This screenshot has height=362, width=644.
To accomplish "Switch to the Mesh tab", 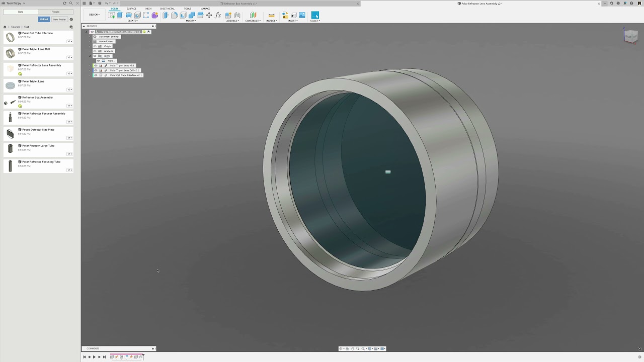I will (x=148, y=9).
